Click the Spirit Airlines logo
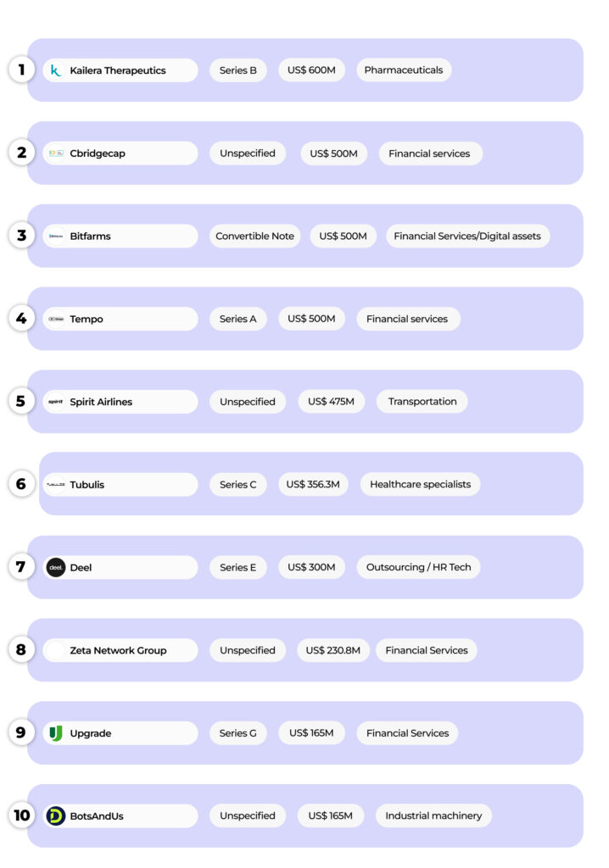The image size is (609, 868). 56,402
